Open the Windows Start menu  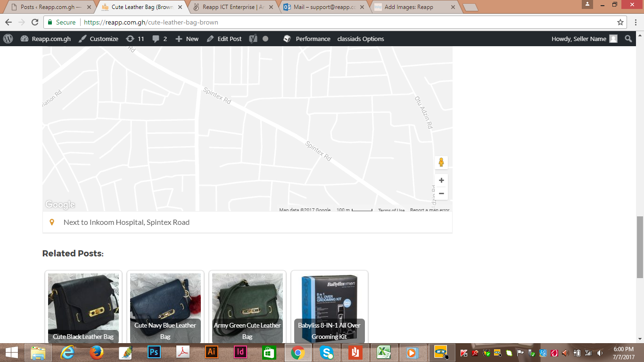point(11,353)
